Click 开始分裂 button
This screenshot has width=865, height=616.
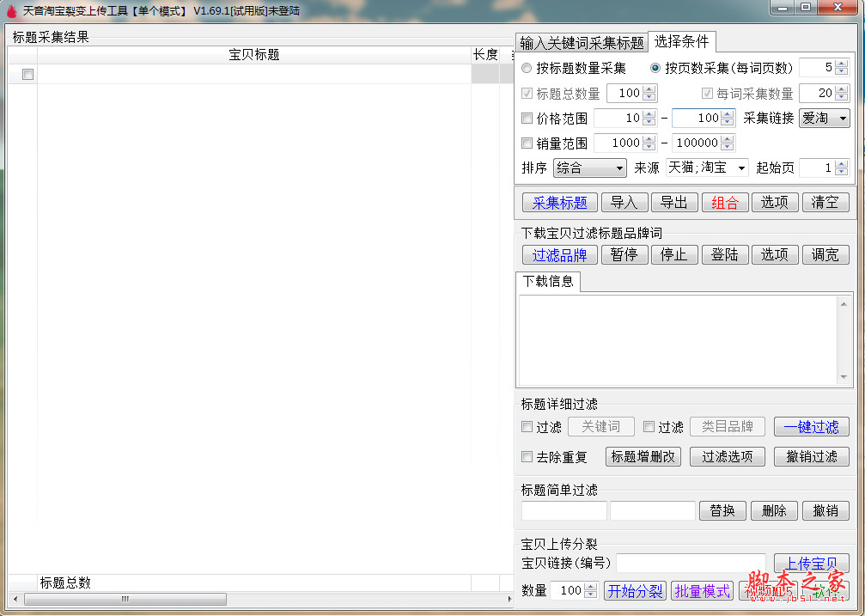coord(635,591)
